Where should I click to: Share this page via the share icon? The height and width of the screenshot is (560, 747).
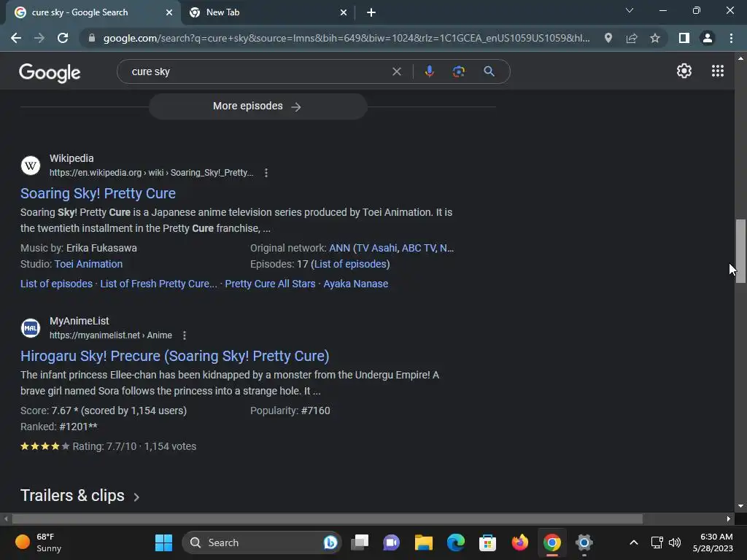click(x=632, y=38)
